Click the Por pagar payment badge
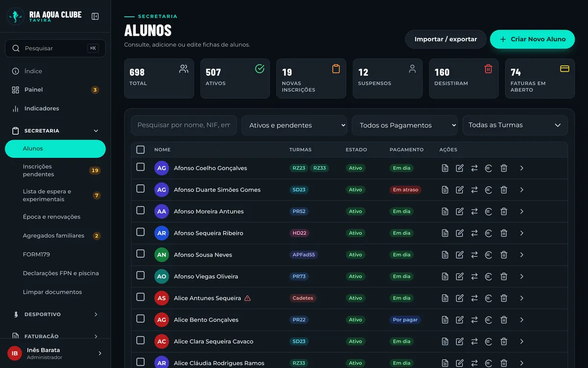Image resolution: width=588 pixels, height=368 pixels. [x=405, y=319]
